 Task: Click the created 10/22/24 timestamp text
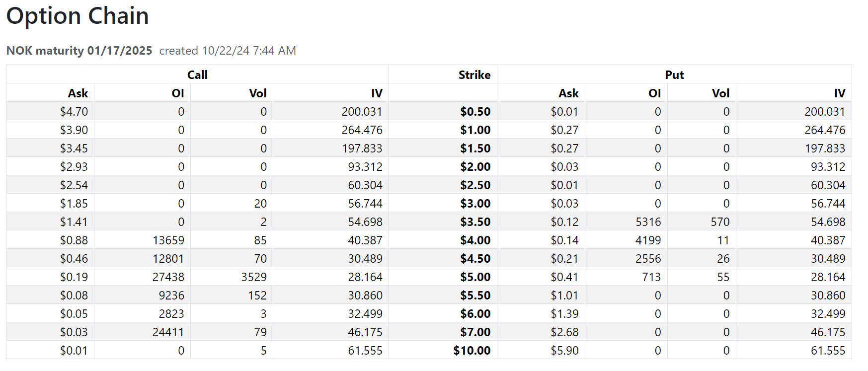tap(228, 51)
